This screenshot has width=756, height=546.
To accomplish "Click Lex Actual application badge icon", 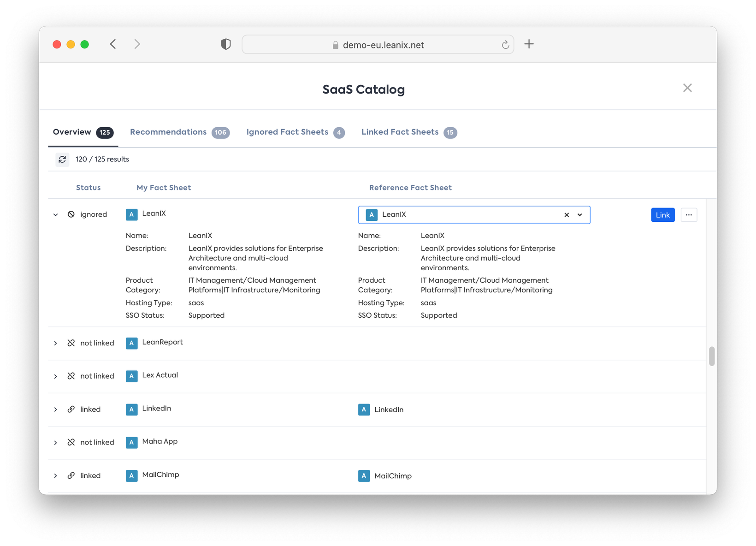I will point(132,376).
